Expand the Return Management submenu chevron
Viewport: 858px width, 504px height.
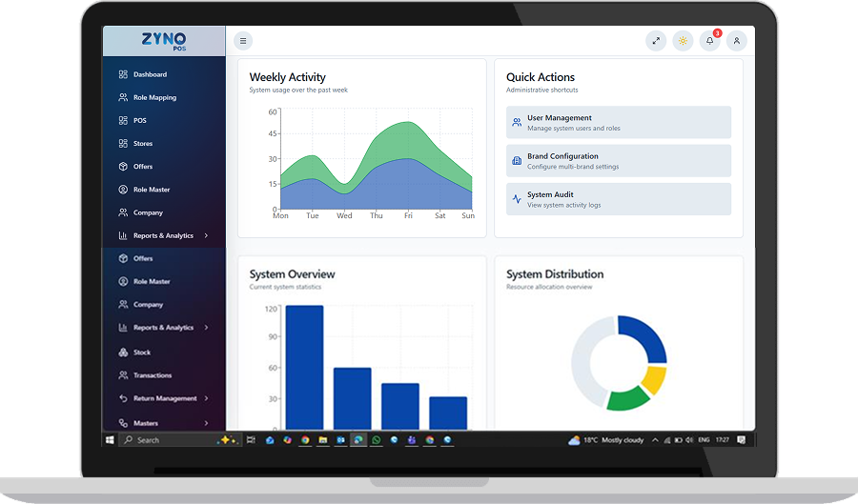click(206, 398)
